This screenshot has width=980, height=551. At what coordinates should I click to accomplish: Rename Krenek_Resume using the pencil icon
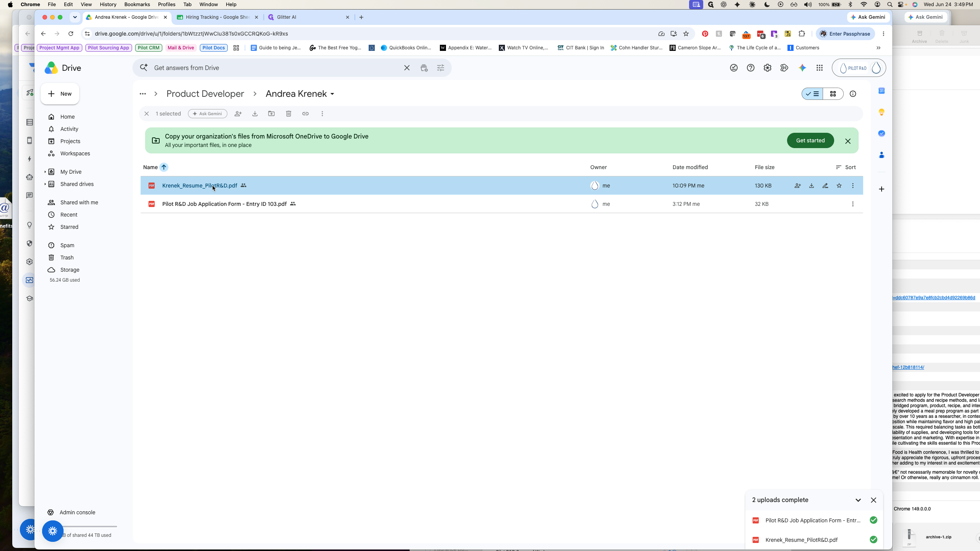pos(825,186)
